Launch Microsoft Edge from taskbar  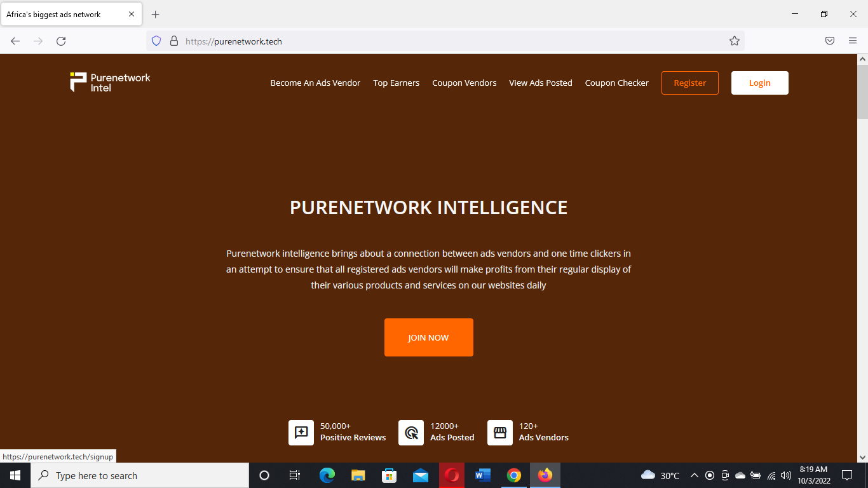(327, 475)
